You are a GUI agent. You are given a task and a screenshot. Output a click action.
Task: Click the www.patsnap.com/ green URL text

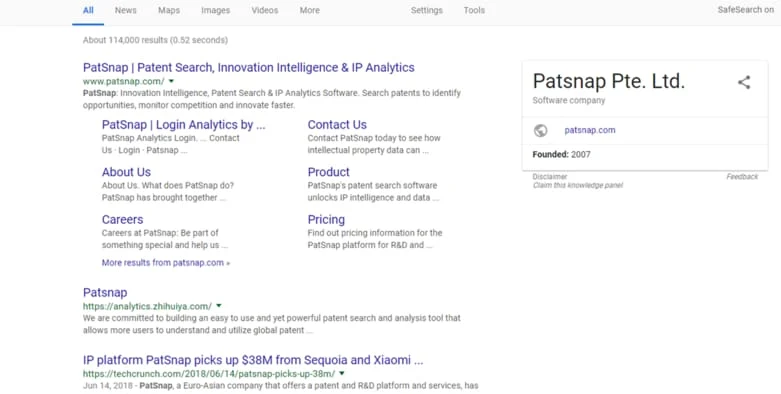(124, 81)
